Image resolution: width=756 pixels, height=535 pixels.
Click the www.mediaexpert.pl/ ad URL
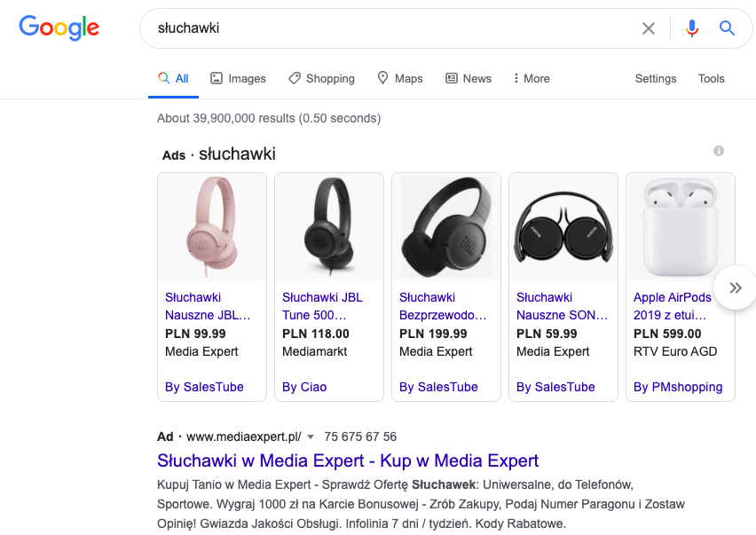click(244, 437)
